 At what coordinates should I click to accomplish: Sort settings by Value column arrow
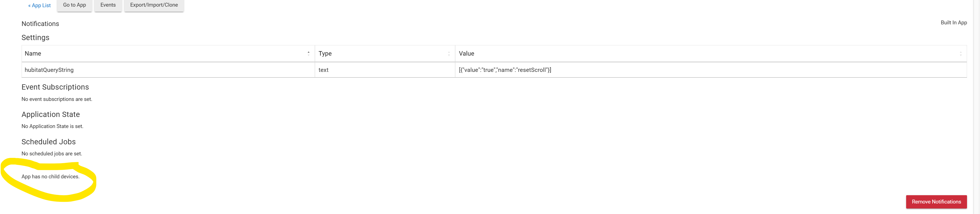[961, 54]
